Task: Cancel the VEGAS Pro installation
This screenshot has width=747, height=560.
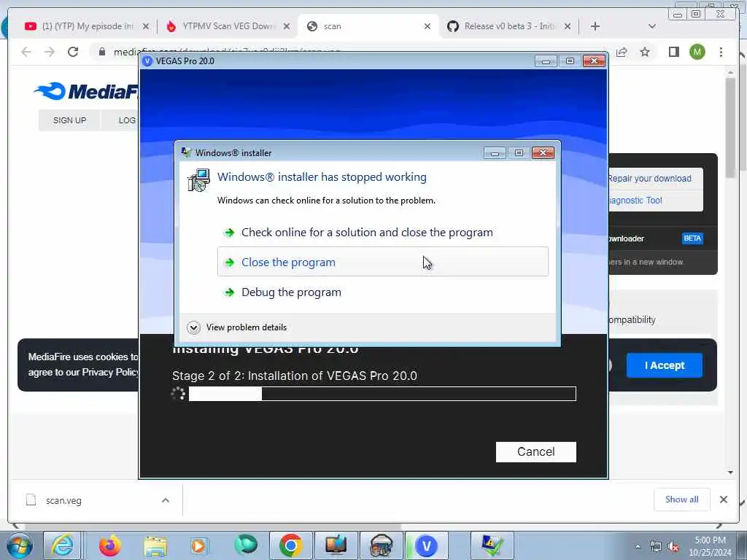Action: coord(536,451)
